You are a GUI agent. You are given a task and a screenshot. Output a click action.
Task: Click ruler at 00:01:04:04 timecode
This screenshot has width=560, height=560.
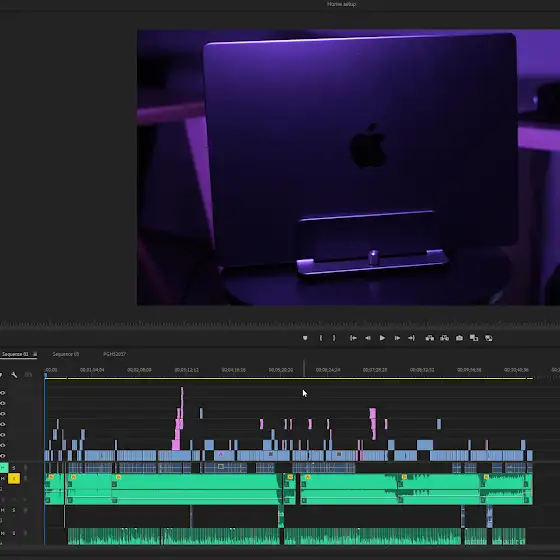[92, 370]
